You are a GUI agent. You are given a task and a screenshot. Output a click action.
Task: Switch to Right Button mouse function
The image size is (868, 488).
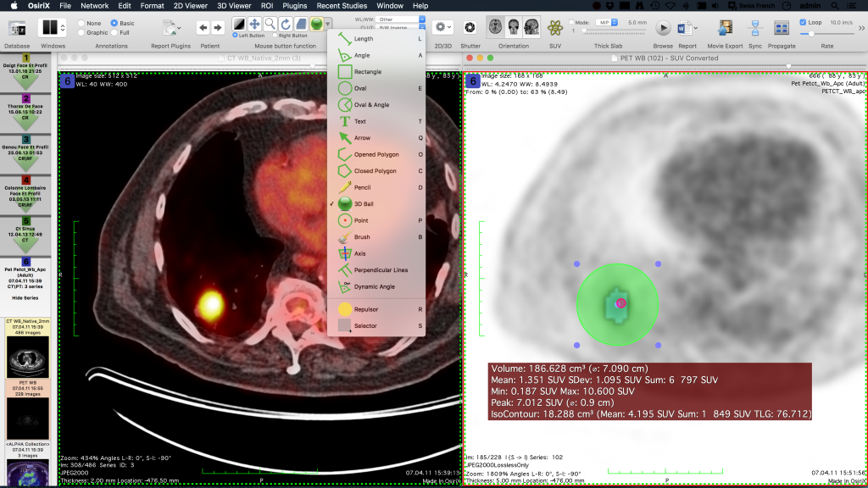[274, 36]
